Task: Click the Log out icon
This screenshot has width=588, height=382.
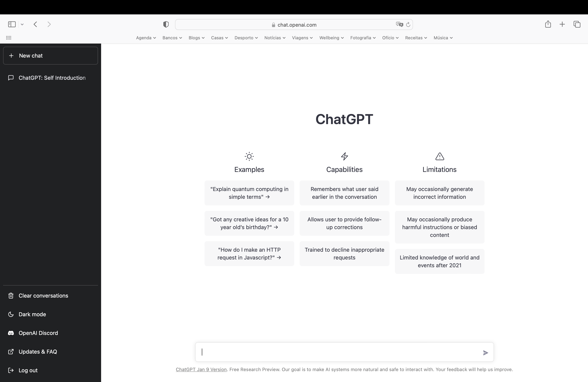Action: click(x=11, y=370)
